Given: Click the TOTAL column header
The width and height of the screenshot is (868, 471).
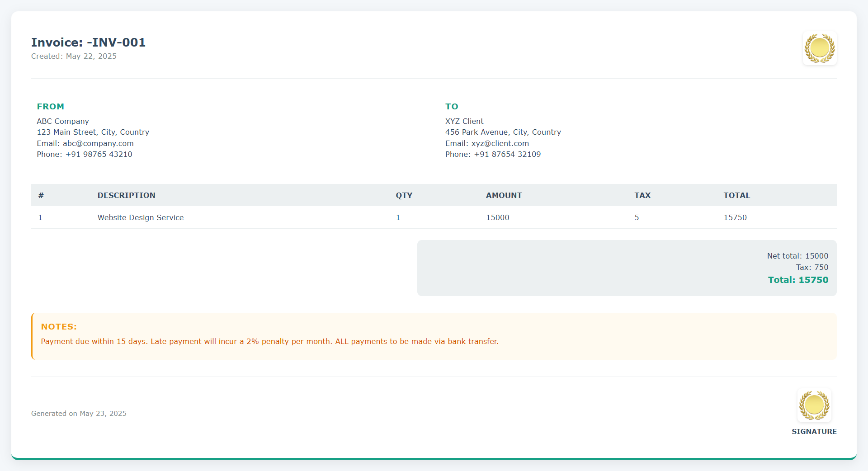Looking at the screenshot, I should point(736,195).
